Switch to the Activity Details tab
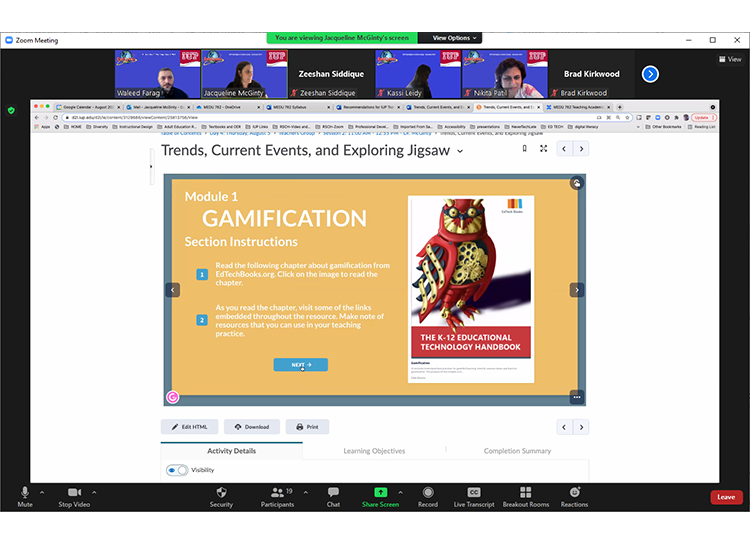Image resolution: width=750 pixels, height=545 pixels. click(x=232, y=451)
